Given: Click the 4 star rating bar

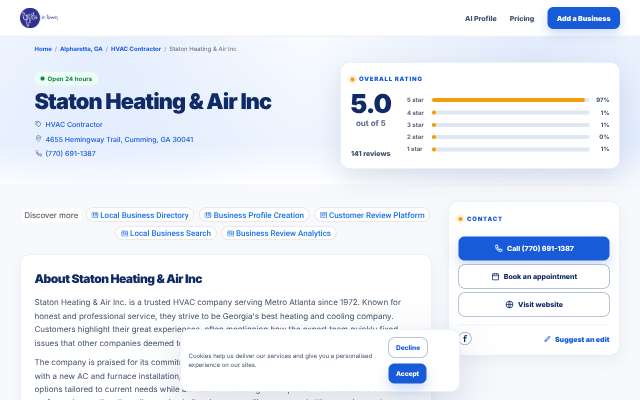Looking at the screenshot, I should (510, 113).
